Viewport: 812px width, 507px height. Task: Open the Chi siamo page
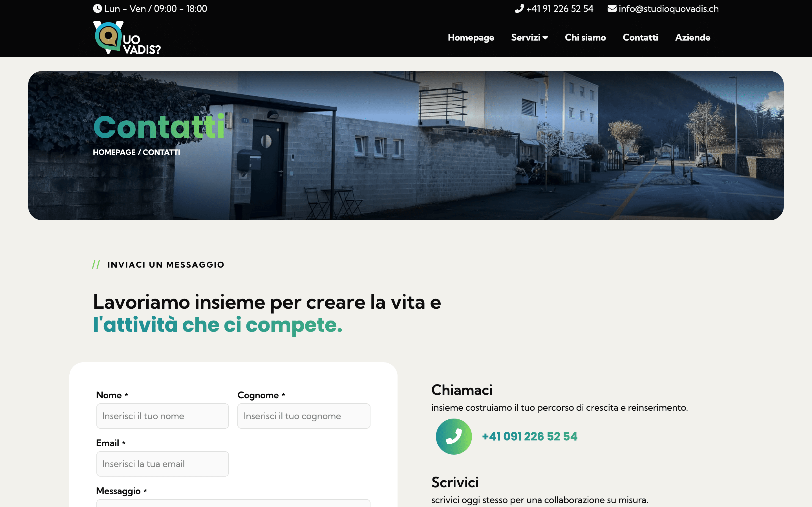(585, 37)
